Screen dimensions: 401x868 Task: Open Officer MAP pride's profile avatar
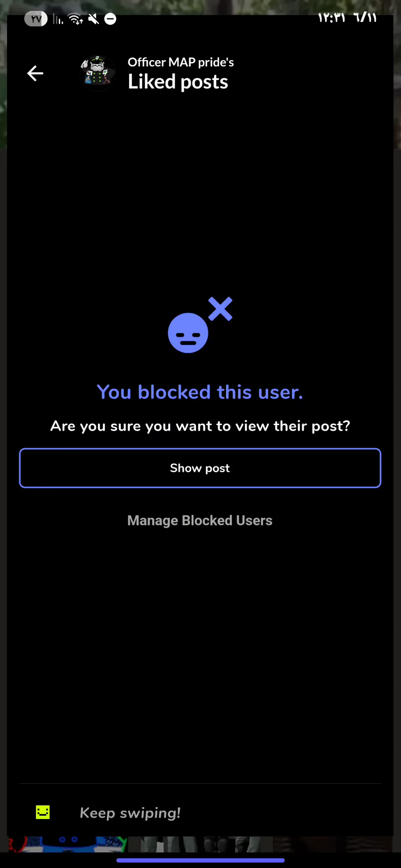tap(98, 73)
